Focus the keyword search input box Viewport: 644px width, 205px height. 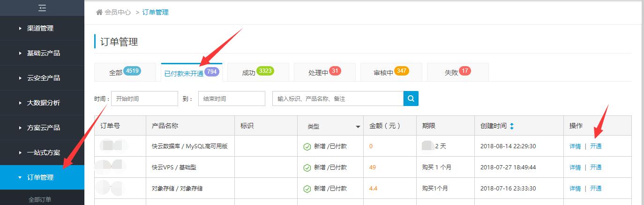click(337, 99)
